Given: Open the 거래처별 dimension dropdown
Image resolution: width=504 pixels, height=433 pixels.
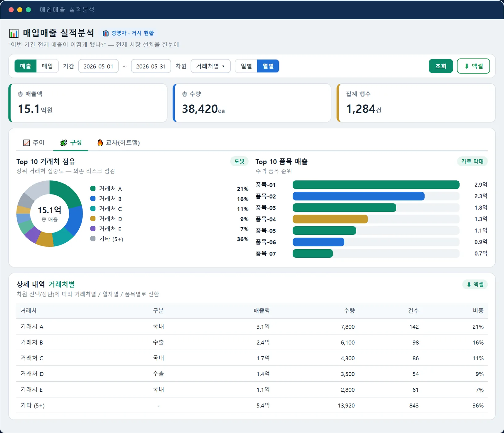Looking at the screenshot, I should pyautogui.click(x=211, y=66).
